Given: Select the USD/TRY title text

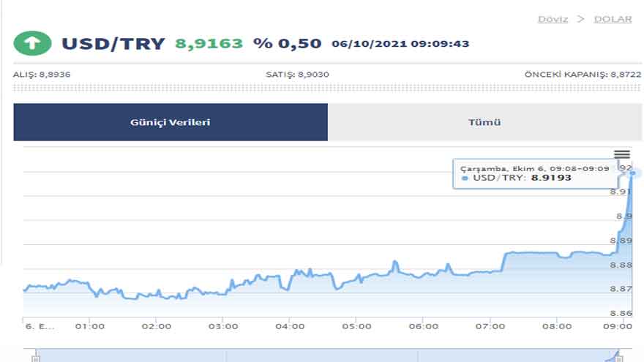Looking at the screenshot, I should tap(113, 43).
